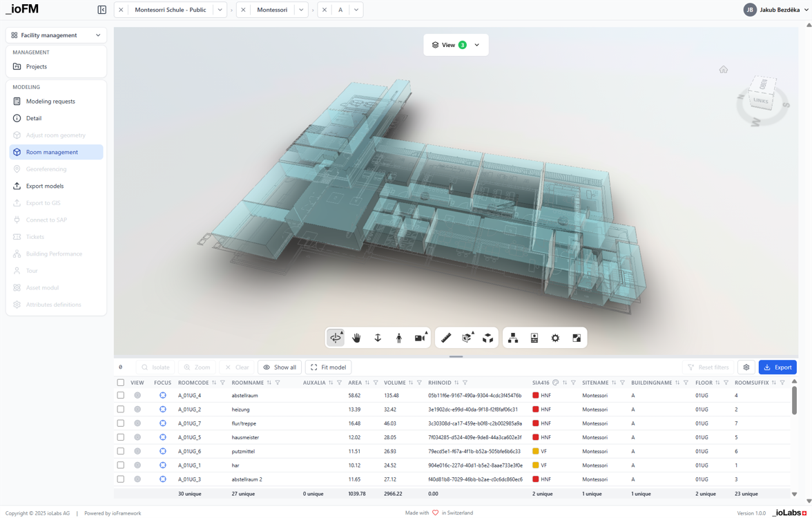Viewport: 812px width, 518px height.
Task: Open the viewer settings gear icon
Action: (x=555, y=338)
